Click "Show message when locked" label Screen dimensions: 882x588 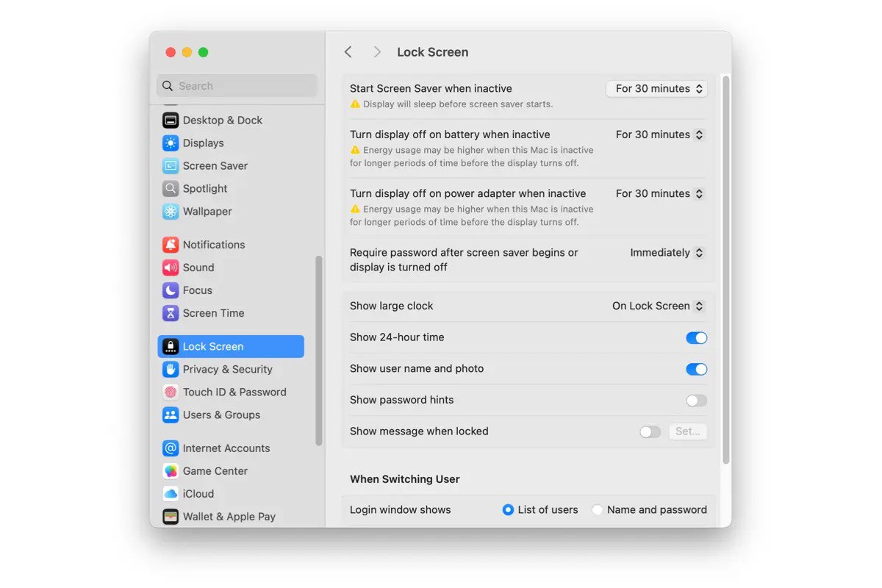(x=419, y=431)
